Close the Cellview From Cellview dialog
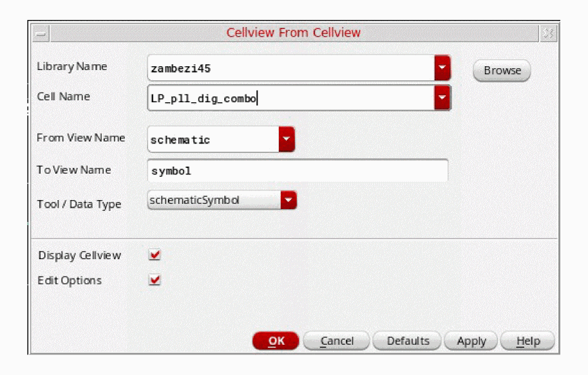 (548, 33)
